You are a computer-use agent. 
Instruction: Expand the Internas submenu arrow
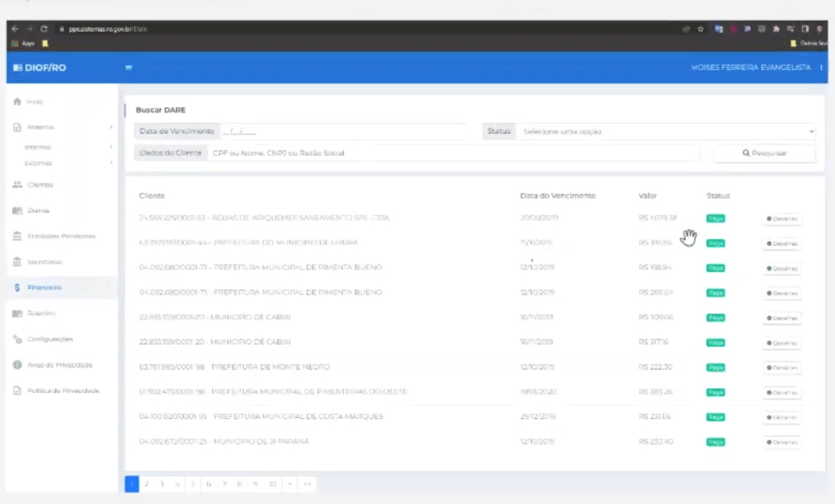pyautogui.click(x=111, y=147)
